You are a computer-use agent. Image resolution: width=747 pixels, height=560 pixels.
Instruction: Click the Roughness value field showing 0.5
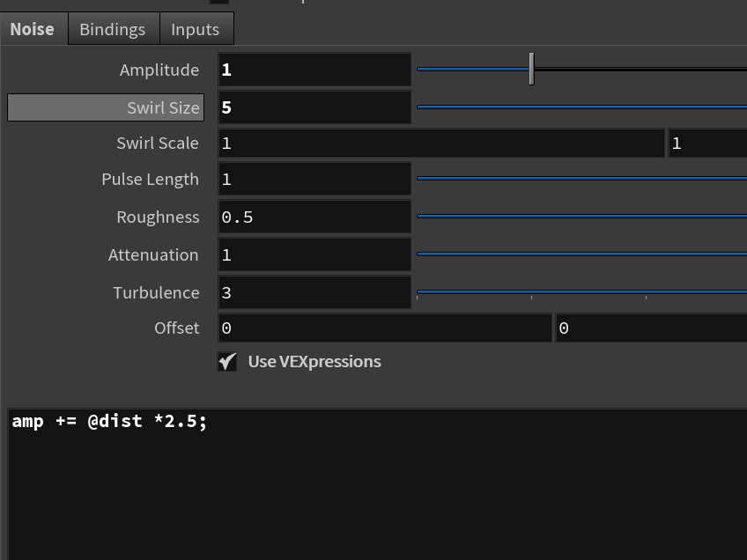tap(314, 217)
